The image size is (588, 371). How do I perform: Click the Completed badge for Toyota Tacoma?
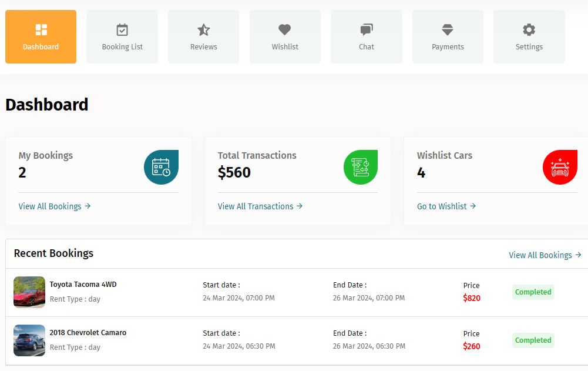click(533, 292)
